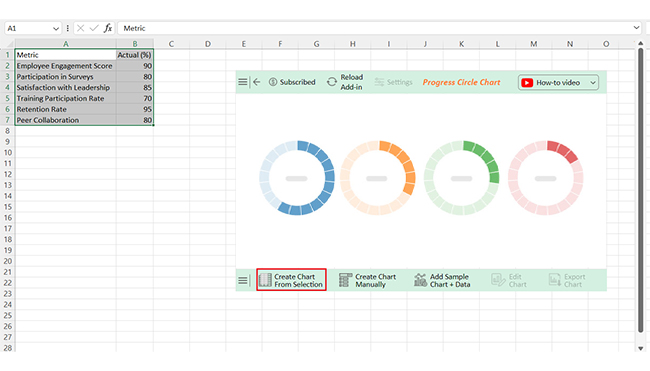Click the Name Box showing A1
650x371 pixels.
28,28
